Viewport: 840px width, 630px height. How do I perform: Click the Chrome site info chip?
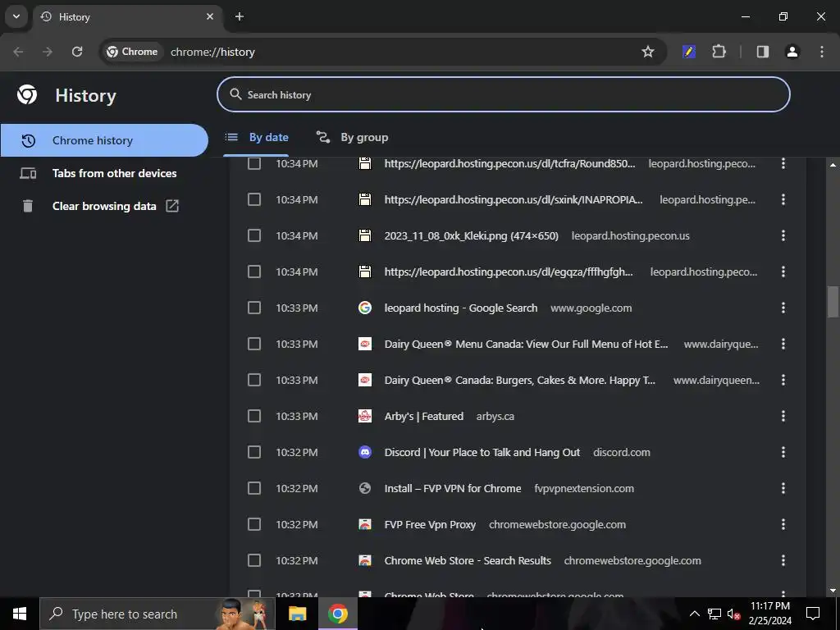click(x=132, y=52)
